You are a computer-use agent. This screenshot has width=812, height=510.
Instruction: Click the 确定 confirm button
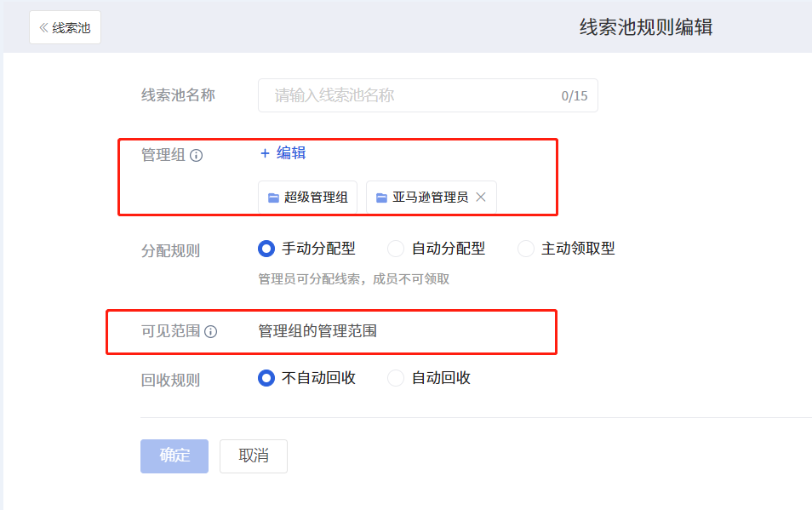(x=174, y=456)
